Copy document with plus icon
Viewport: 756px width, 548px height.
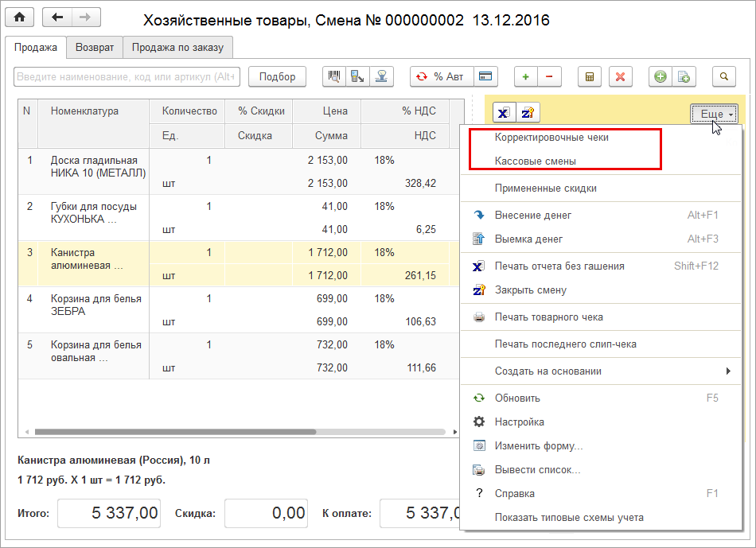(684, 76)
